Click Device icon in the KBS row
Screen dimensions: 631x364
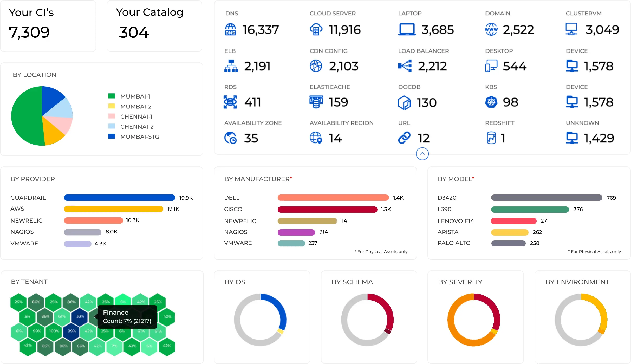[x=572, y=102]
